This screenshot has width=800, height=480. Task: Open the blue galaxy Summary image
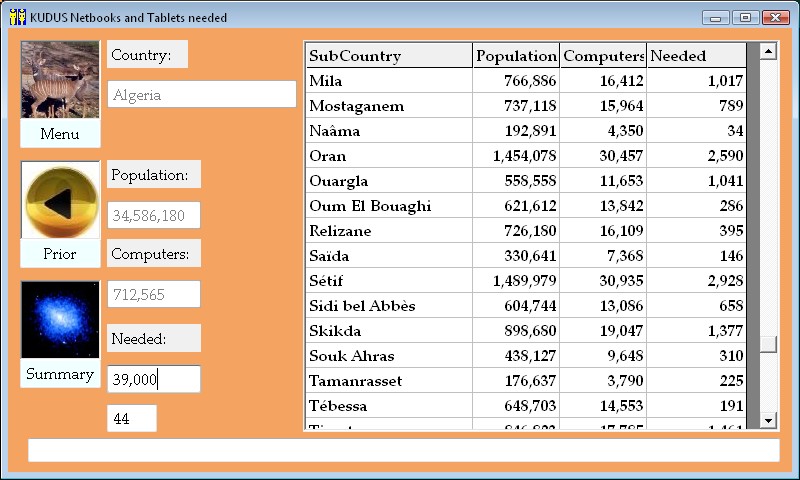coord(60,320)
